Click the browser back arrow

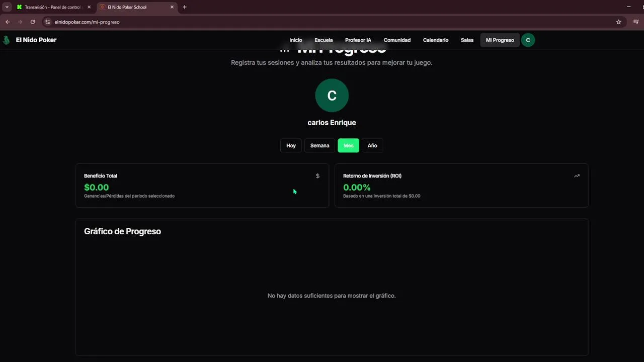point(8,22)
